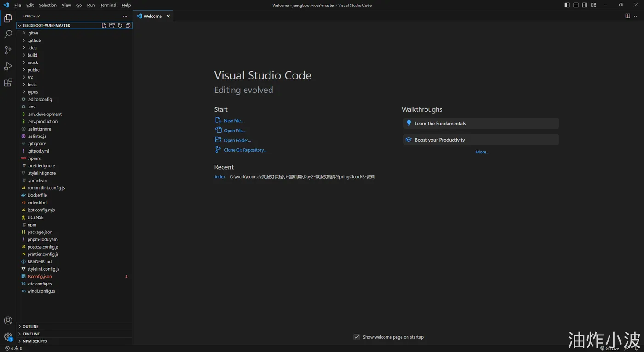Viewport: 644px width, 352px height.
Task: Open the Selection menu
Action: (x=47, y=5)
